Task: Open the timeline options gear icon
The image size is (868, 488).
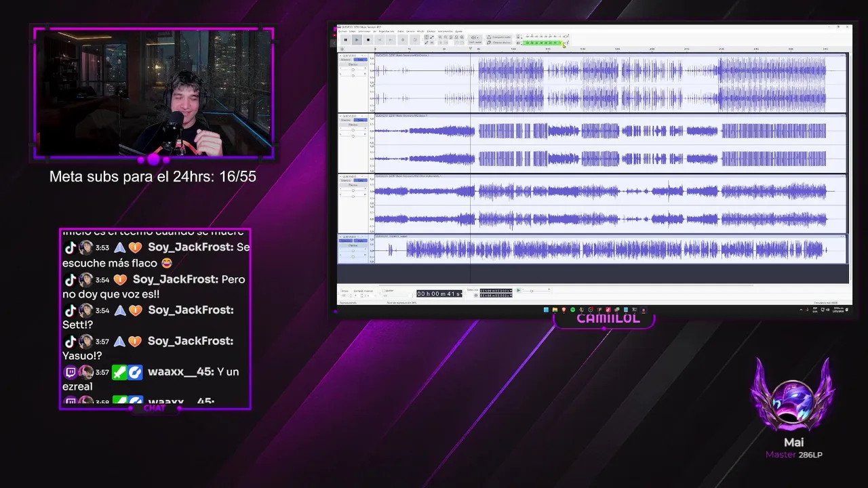Action: (342, 49)
